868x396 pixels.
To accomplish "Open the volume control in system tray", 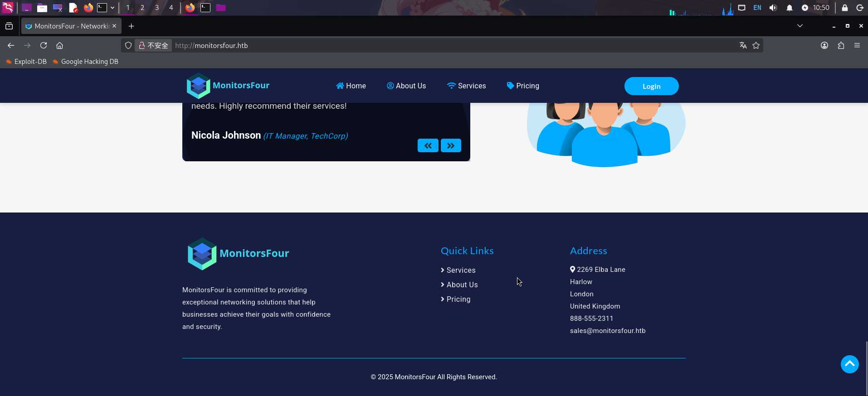I will click(x=773, y=8).
